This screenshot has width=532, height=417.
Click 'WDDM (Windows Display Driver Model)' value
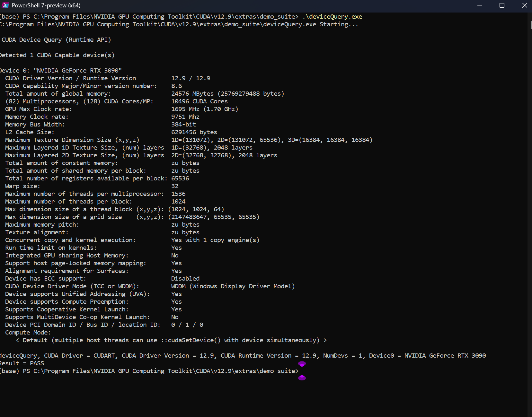click(x=233, y=286)
